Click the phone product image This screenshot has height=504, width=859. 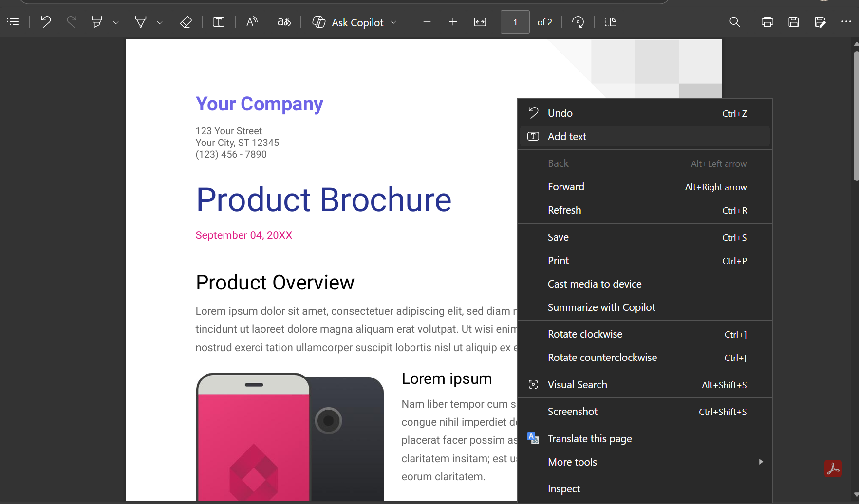point(290,436)
